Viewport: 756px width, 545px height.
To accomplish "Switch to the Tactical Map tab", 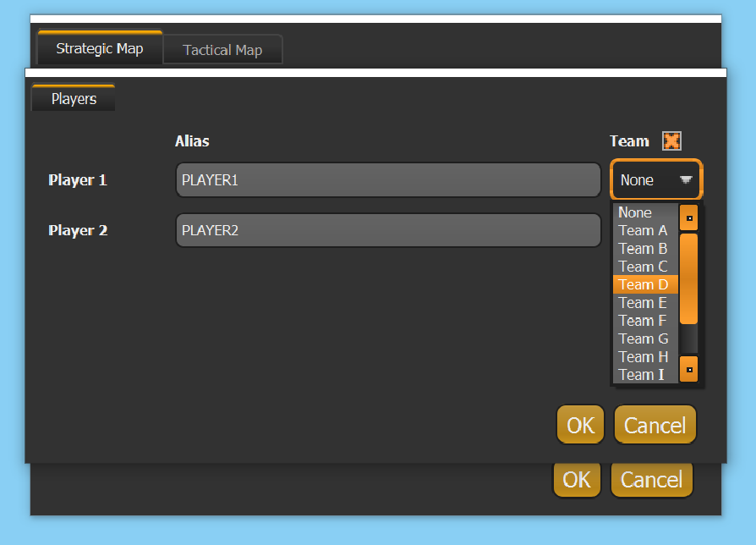I will coord(222,49).
